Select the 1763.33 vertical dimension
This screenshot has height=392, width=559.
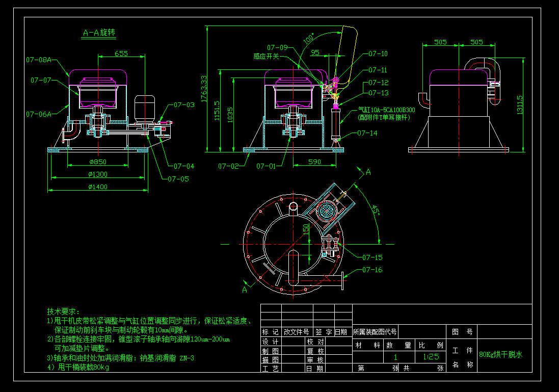point(204,89)
